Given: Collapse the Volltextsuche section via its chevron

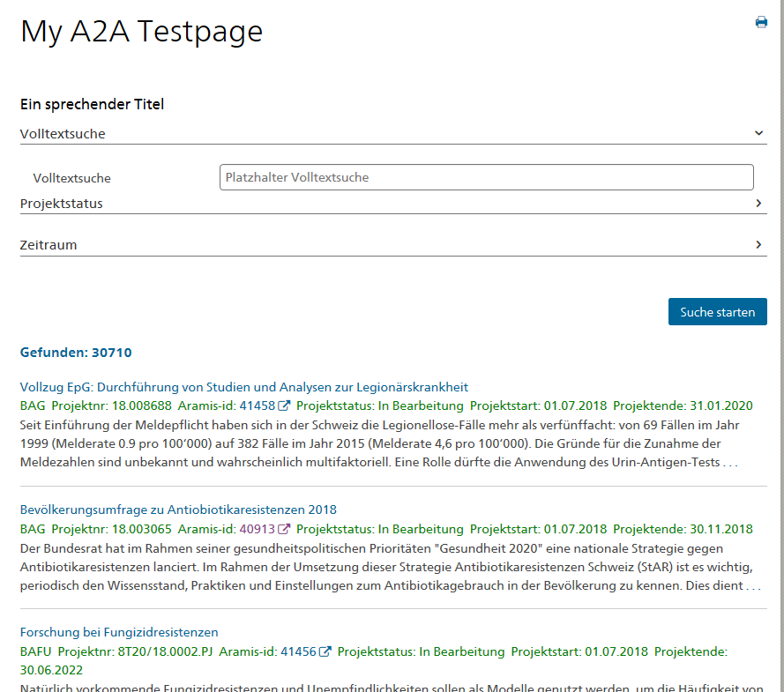Looking at the screenshot, I should click(758, 133).
